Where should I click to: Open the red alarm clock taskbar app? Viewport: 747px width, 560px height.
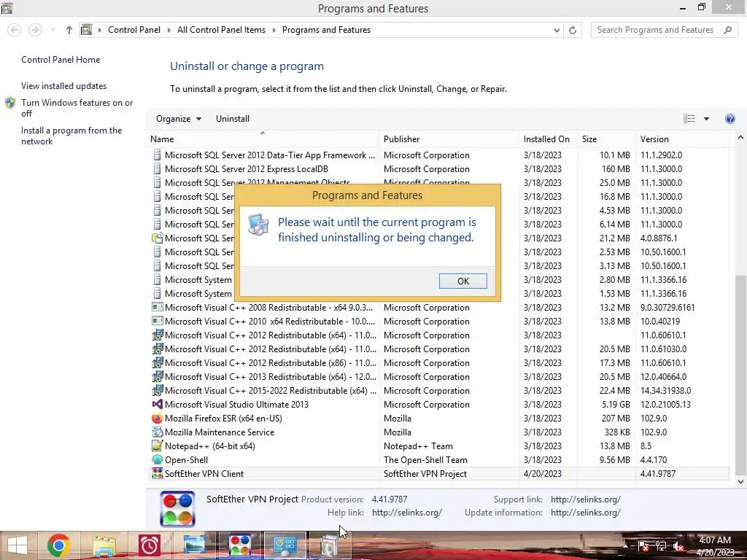tap(149, 545)
